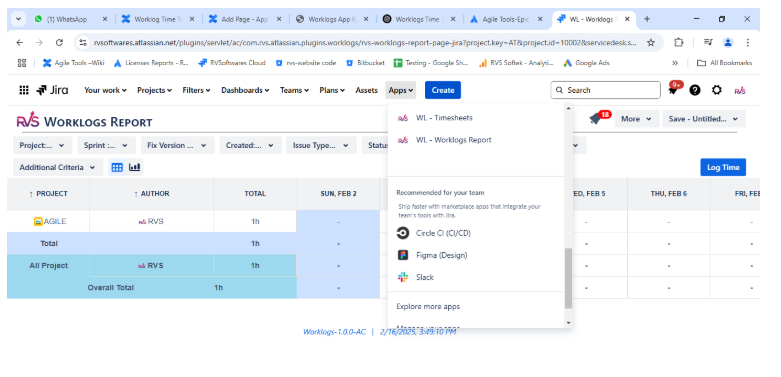Screen dimensions: 781x377
Task: Choose Circle CI (CI/CD) recommendation
Action: [476, 233]
